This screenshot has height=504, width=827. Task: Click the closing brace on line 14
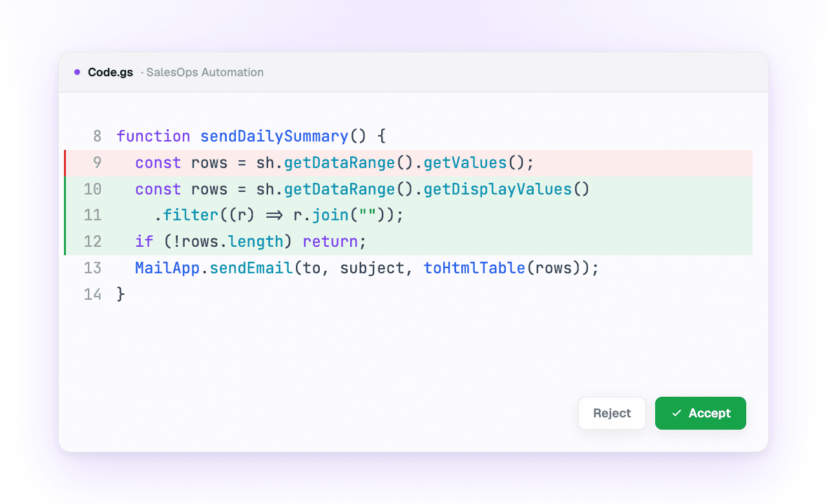point(121,295)
